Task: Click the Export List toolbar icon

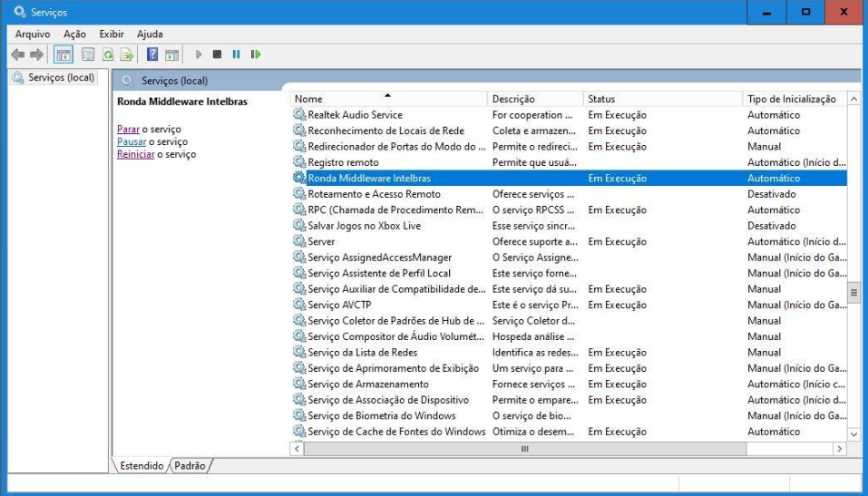Action: (x=128, y=54)
